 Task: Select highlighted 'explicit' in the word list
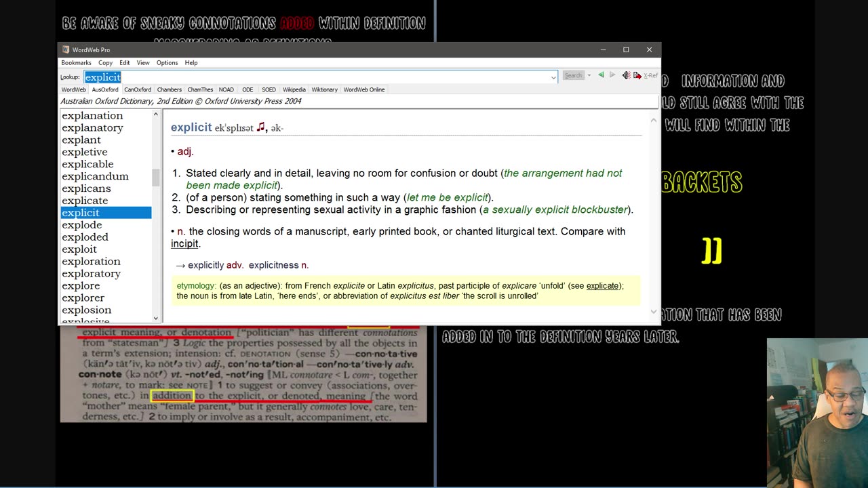pyautogui.click(x=106, y=213)
